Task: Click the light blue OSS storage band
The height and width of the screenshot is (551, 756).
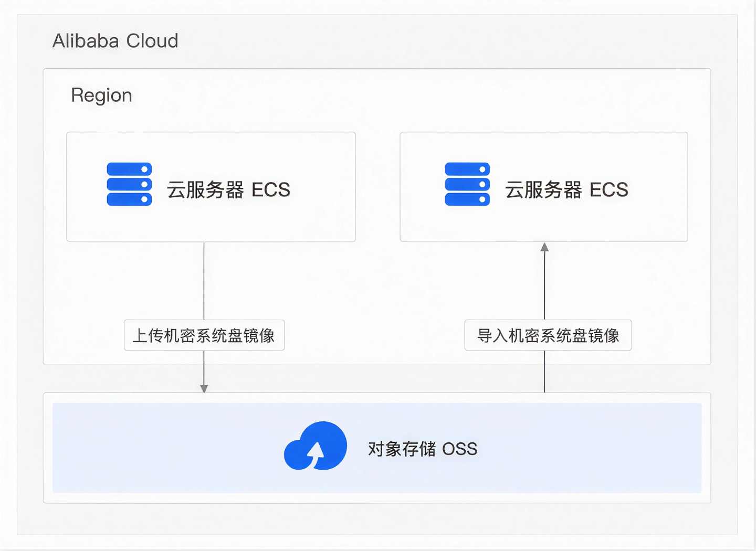Action: 377,448
